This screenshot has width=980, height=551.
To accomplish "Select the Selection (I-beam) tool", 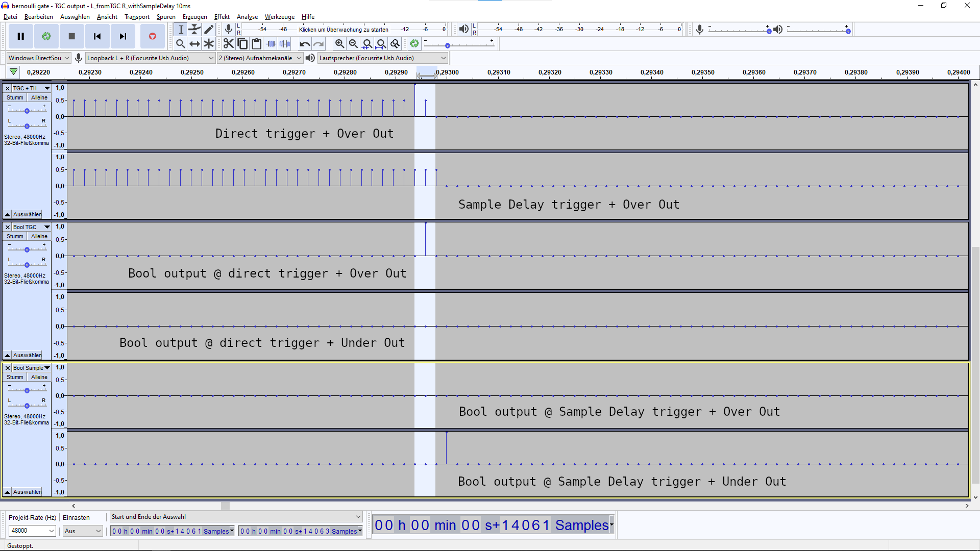I will [181, 30].
